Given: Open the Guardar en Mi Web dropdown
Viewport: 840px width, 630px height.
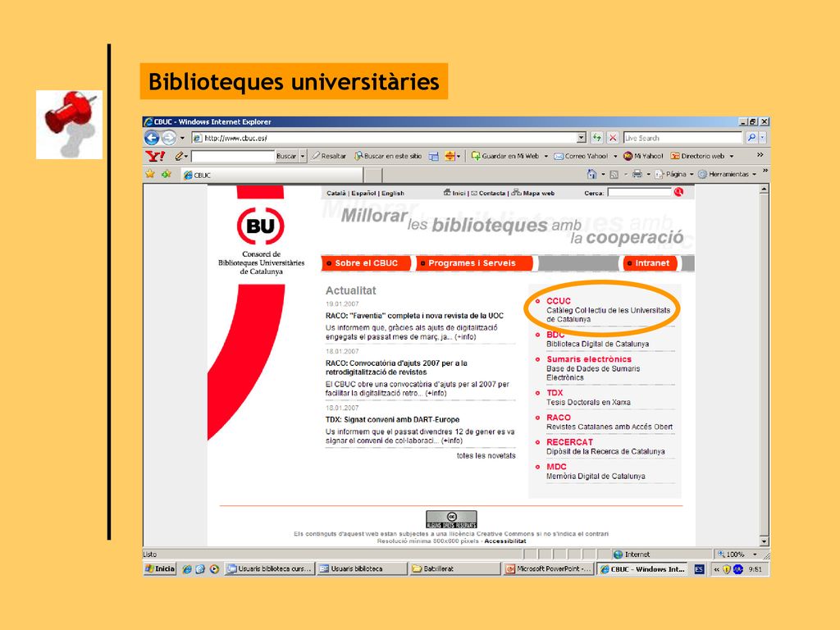Looking at the screenshot, I should pos(546,156).
